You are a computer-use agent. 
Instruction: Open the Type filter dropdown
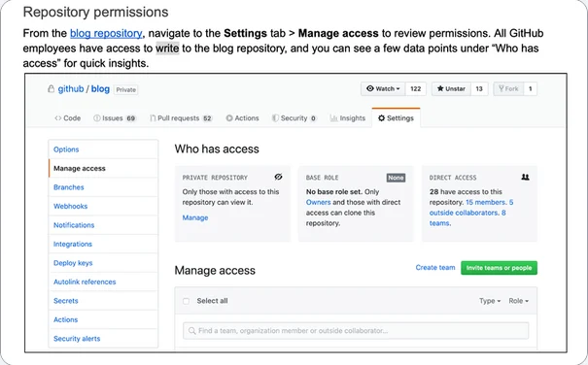click(x=490, y=301)
